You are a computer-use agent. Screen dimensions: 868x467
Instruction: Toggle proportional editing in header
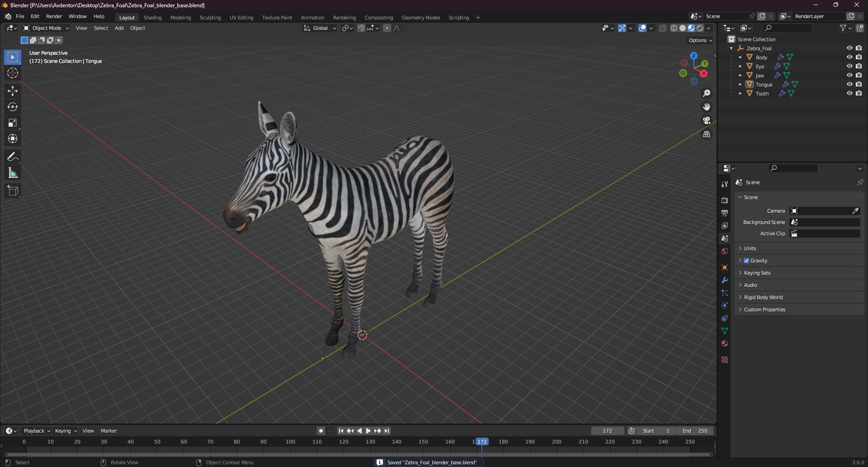tap(387, 28)
